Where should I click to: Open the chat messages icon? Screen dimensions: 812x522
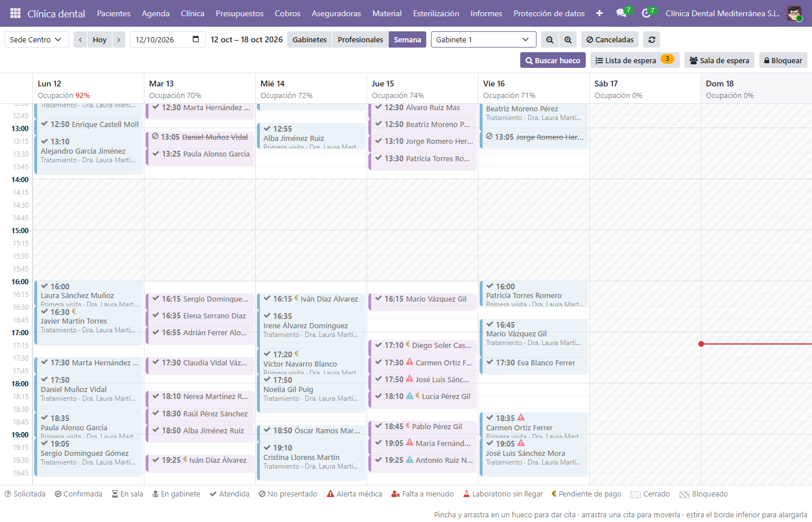pos(621,13)
